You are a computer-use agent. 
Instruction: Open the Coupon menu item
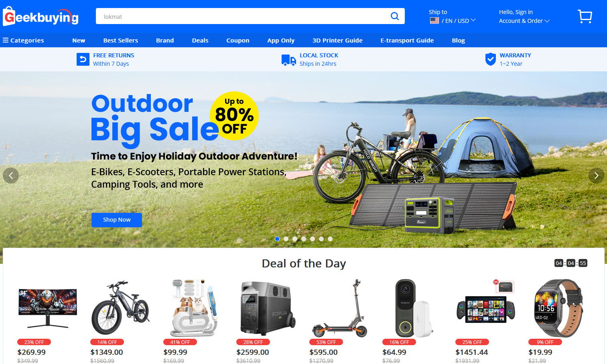238,40
